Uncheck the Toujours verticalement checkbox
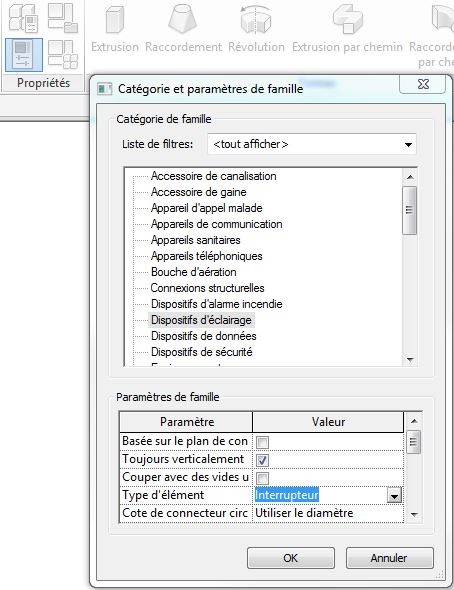The width and height of the screenshot is (454, 590). [262, 460]
